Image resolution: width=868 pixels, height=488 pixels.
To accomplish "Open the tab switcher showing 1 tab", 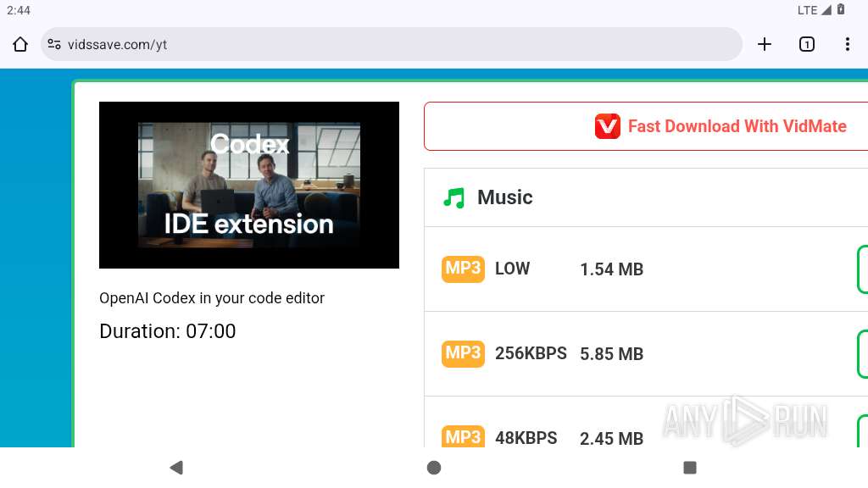I will [x=807, y=44].
